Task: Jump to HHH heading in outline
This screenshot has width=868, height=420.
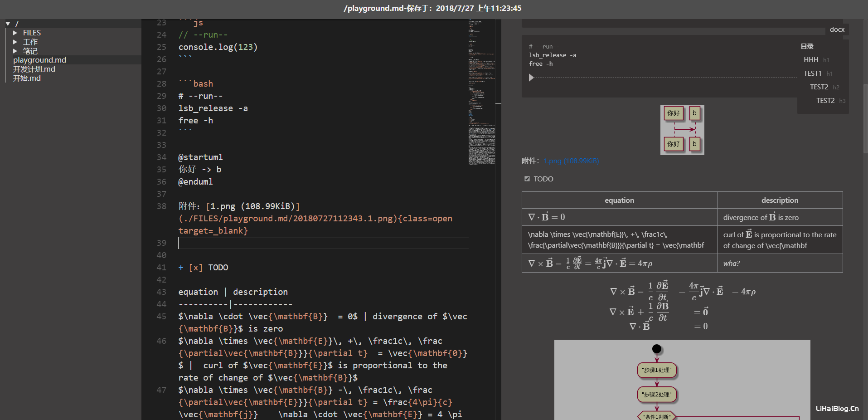Action: pyautogui.click(x=811, y=60)
